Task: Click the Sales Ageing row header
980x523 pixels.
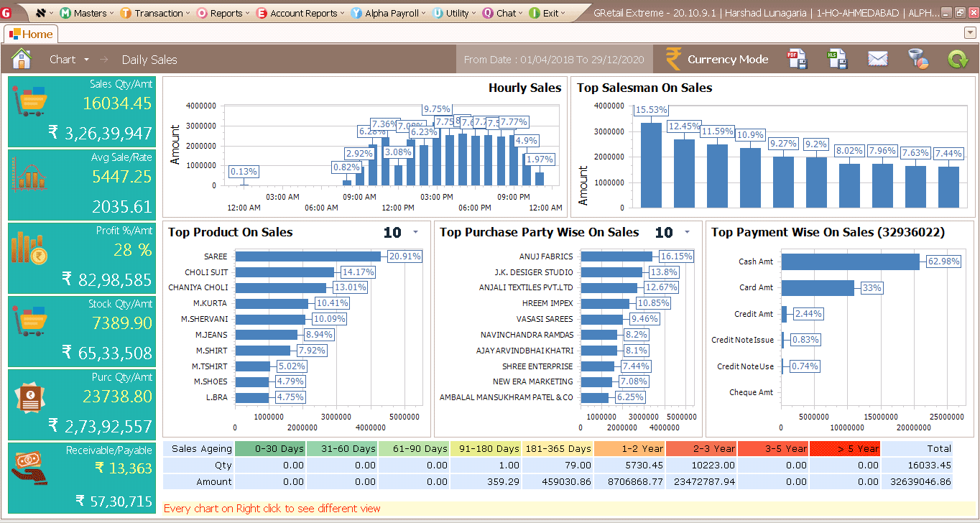Action: pos(199,448)
